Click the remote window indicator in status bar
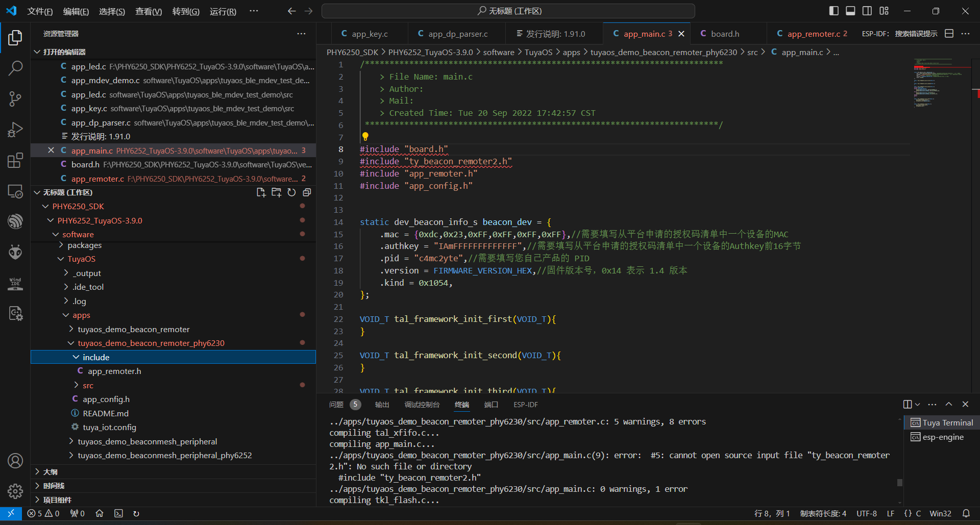This screenshot has width=980, height=525. click(x=11, y=513)
